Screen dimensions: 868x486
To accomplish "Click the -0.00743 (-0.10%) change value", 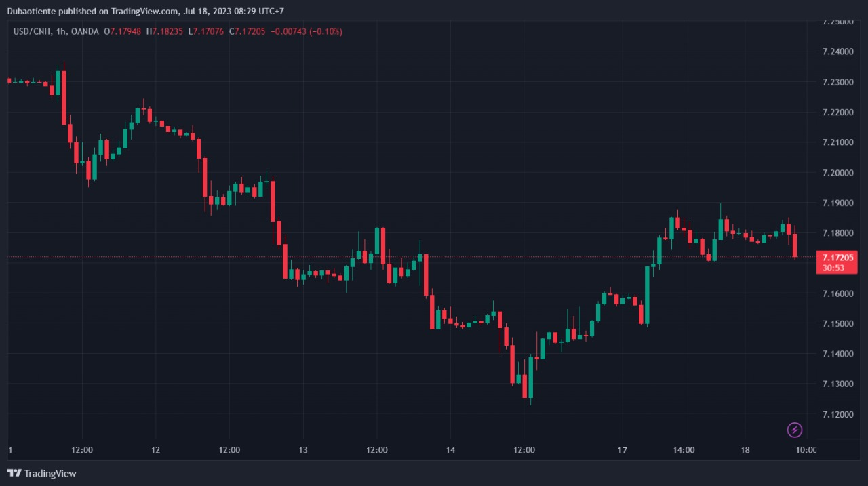I will click(x=307, y=31).
